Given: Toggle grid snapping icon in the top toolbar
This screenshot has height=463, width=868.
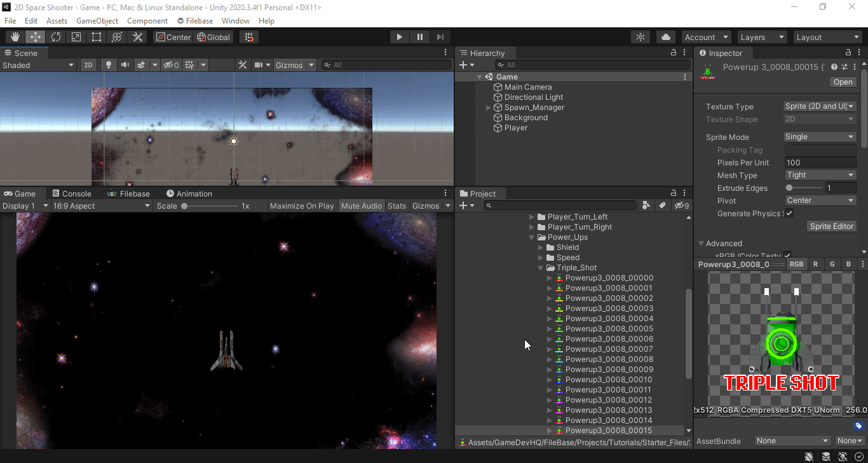Looking at the screenshot, I should click(249, 37).
